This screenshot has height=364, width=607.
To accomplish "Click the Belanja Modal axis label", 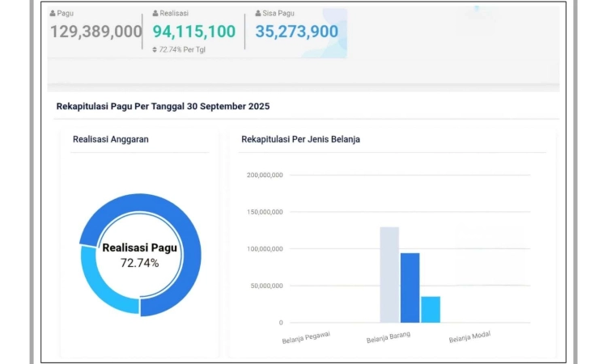I will (x=470, y=337).
